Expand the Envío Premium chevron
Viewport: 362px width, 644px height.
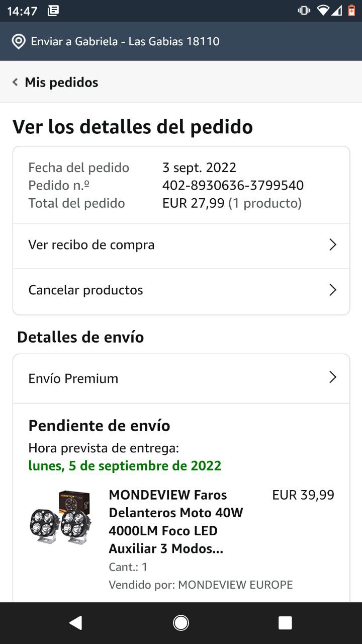pyautogui.click(x=332, y=378)
